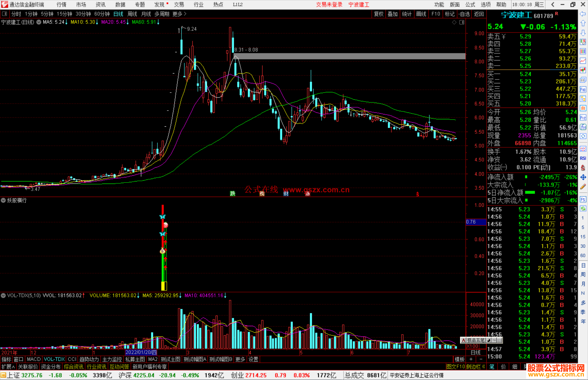The height and width of the screenshot is (380, 588).
Task: Click the 画线 draw line button
Action: coord(421,14)
